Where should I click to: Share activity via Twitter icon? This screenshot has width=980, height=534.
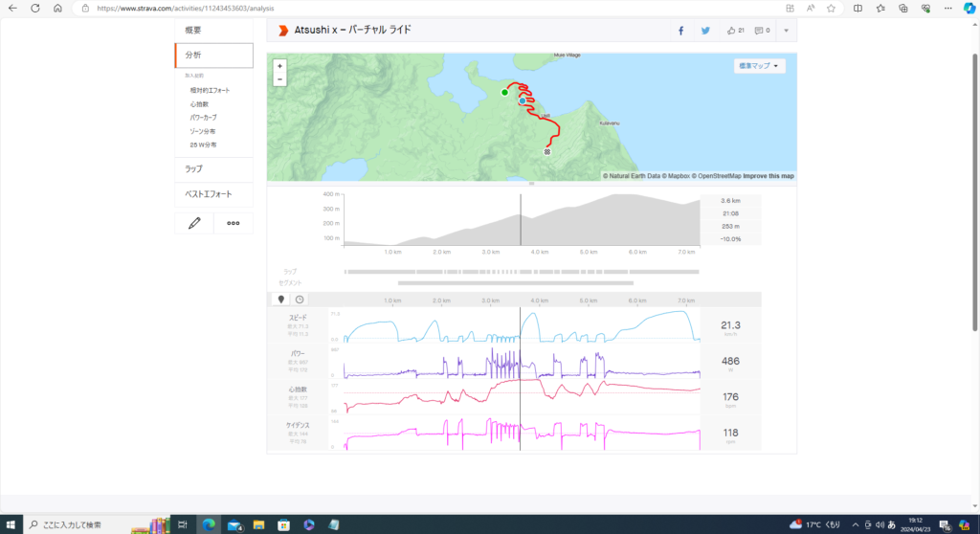705,31
